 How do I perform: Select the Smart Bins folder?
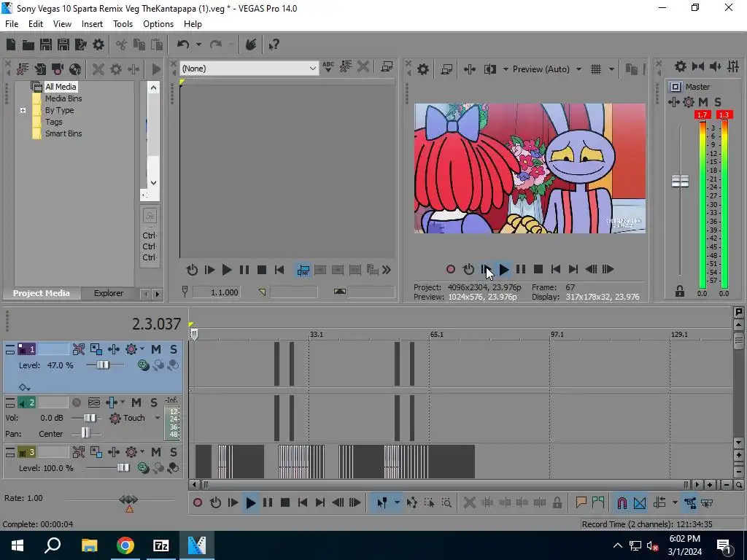coord(63,134)
